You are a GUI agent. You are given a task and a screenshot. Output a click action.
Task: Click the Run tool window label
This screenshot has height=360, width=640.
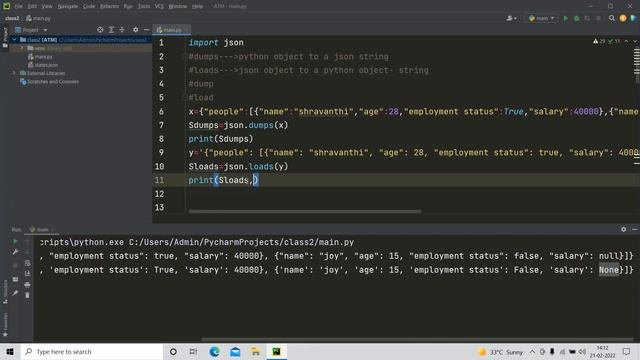16,229
